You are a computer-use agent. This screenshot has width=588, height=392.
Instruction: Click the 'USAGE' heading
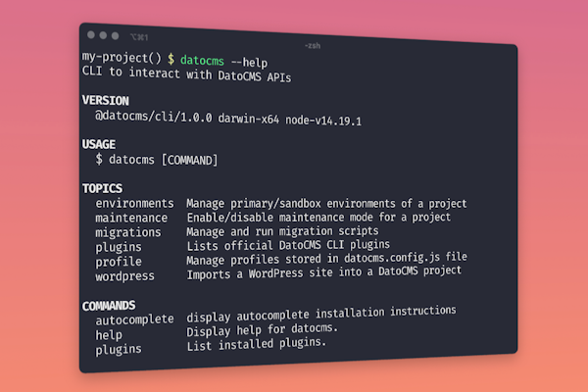tap(99, 144)
